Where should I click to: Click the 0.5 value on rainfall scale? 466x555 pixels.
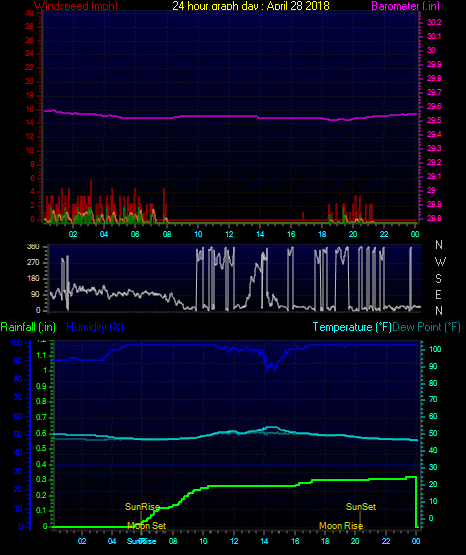(x=41, y=448)
